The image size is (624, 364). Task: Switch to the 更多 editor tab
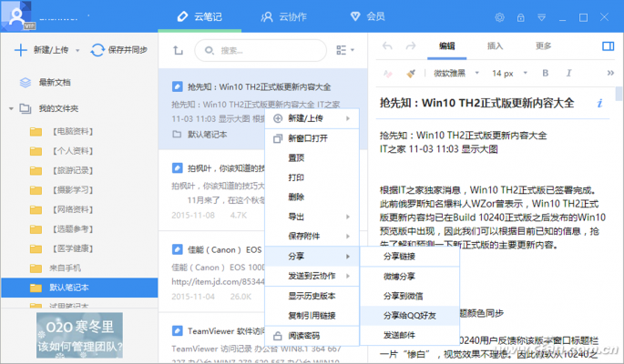tap(543, 46)
